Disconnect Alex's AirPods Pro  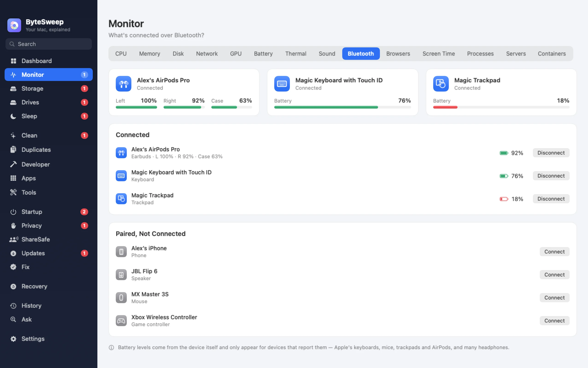point(551,153)
